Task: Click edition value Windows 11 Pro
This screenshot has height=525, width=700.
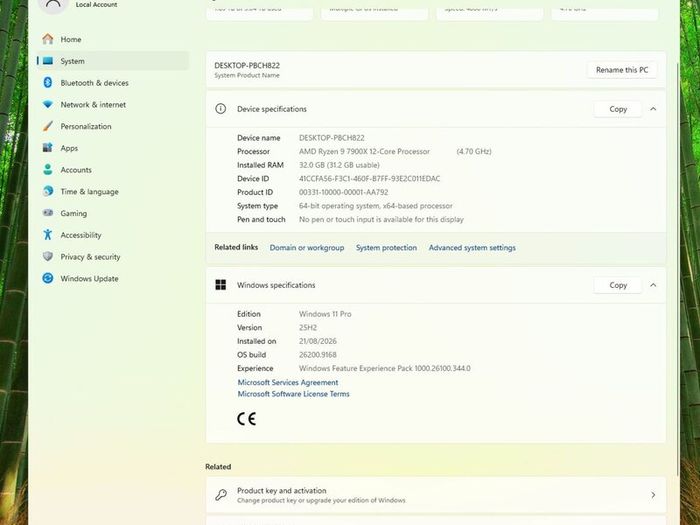Action: (325, 314)
